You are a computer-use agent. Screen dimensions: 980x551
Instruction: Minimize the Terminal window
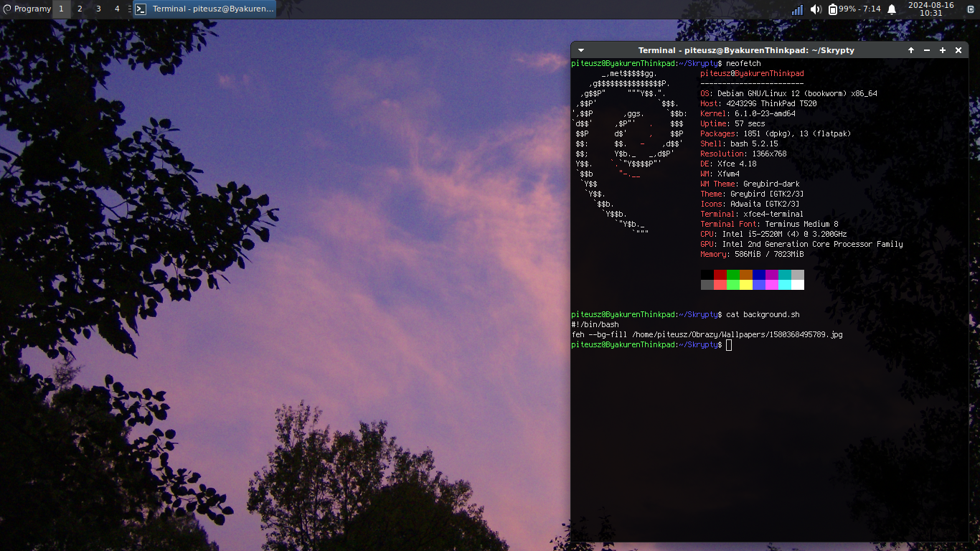927,50
